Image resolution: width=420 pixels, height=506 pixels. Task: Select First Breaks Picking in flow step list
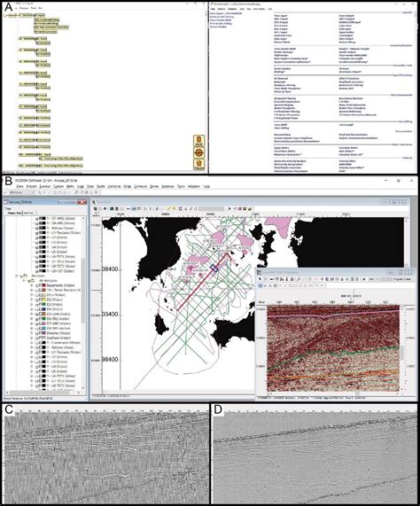click(221, 23)
